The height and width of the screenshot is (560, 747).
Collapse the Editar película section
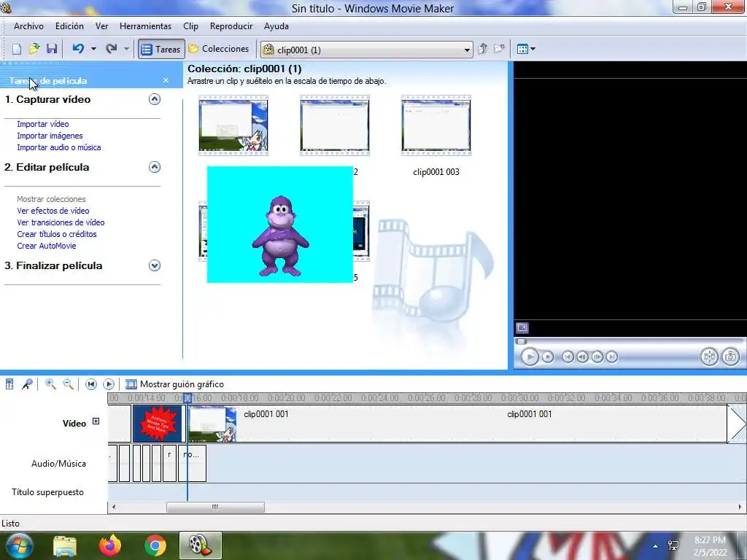[155, 167]
